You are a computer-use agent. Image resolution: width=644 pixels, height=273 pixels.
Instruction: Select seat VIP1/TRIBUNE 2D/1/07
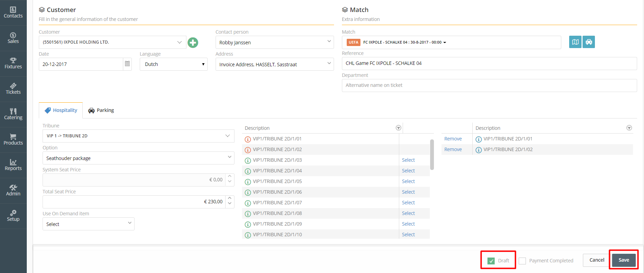[x=408, y=203]
